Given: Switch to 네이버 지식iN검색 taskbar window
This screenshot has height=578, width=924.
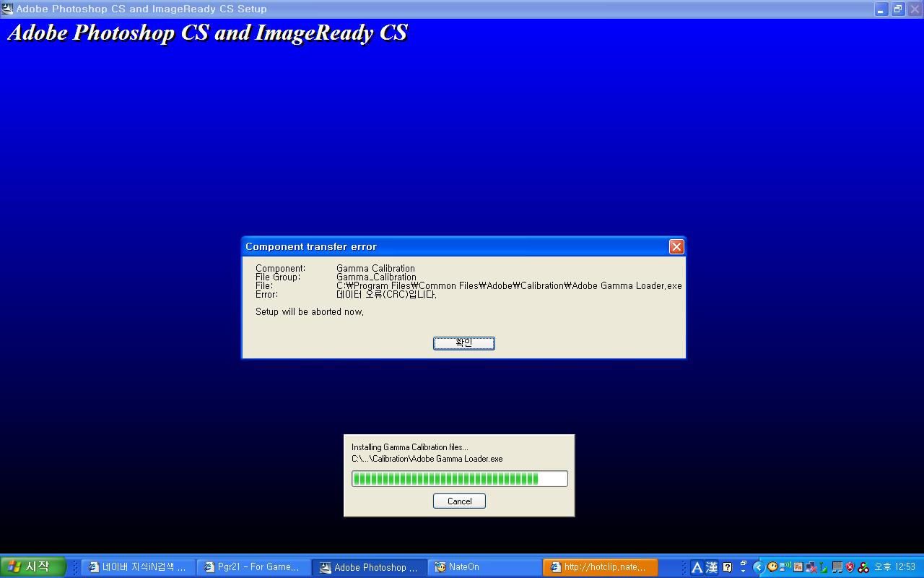Looking at the screenshot, I should click(x=138, y=567).
